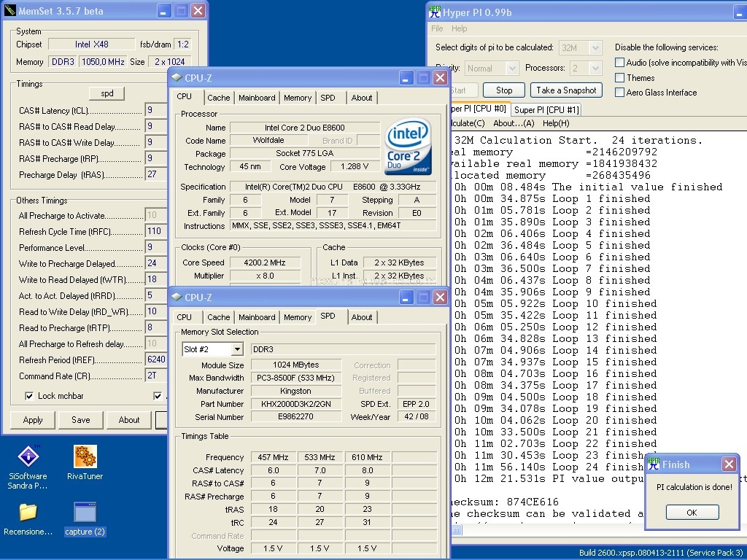Open the Performance Level value dropdown
747x560 pixels.
pyautogui.click(x=156, y=247)
